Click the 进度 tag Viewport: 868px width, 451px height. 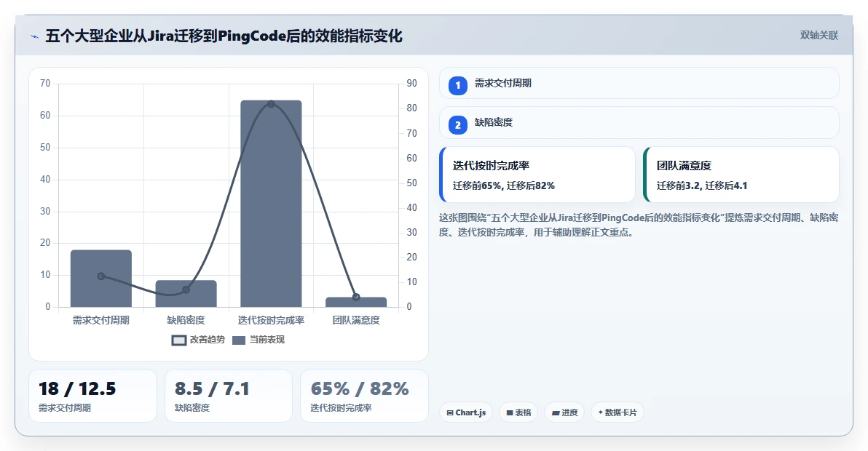564,412
